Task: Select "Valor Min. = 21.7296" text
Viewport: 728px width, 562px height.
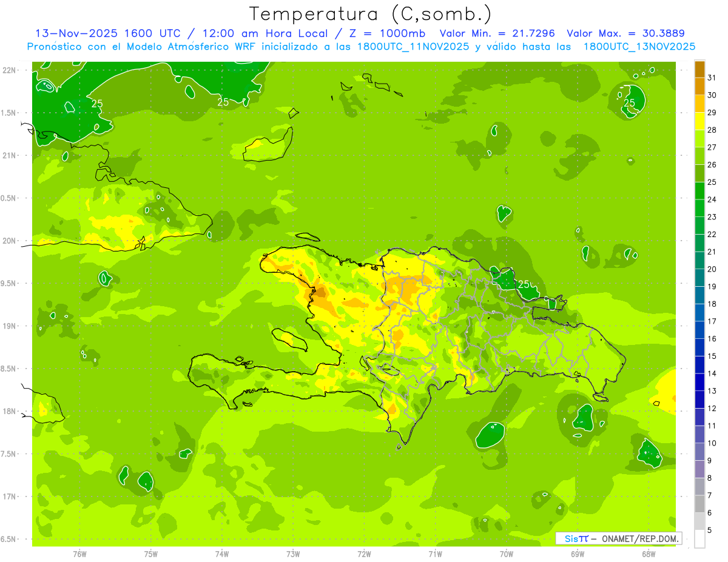Action: (x=497, y=33)
